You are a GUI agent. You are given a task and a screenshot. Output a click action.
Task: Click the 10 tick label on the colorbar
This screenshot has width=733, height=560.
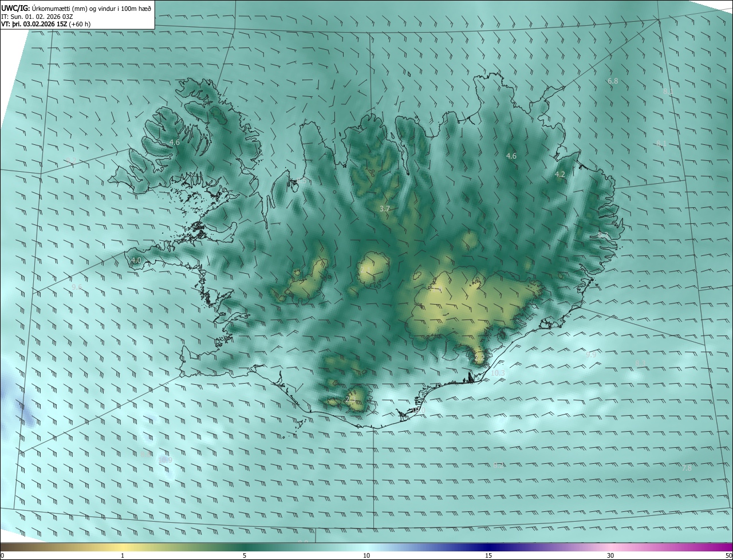[366, 555]
